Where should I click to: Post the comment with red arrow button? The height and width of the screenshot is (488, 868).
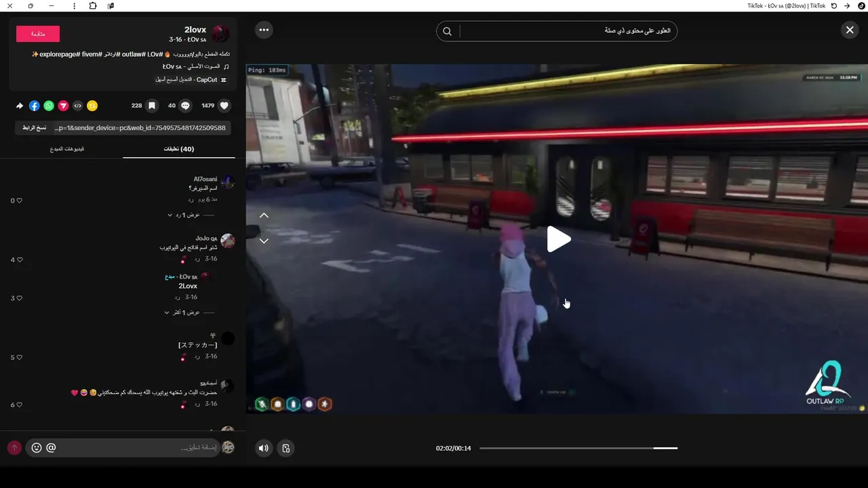(14, 447)
